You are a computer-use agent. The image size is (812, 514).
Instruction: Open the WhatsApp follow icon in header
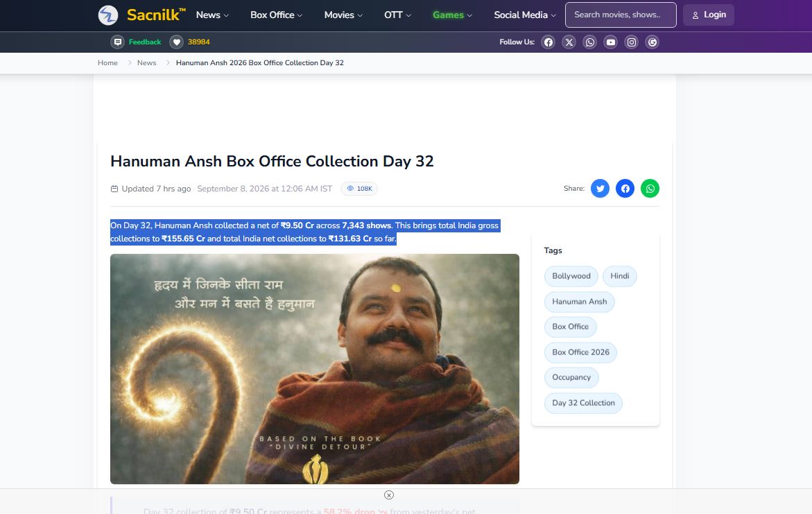click(x=590, y=42)
